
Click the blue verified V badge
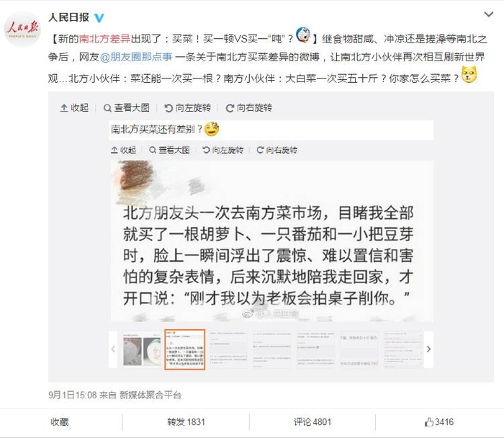99,18
